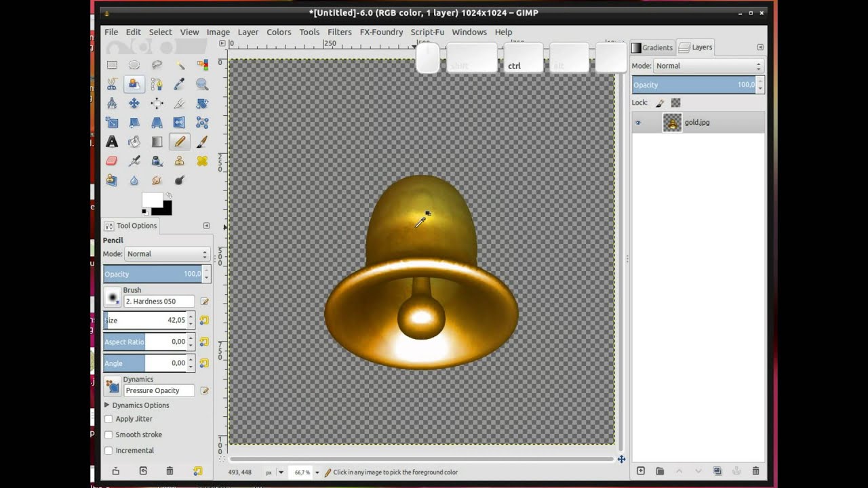The height and width of the screenshot is (488, 868).
Task: Open the File menu
Action: [x=111, y=32]
